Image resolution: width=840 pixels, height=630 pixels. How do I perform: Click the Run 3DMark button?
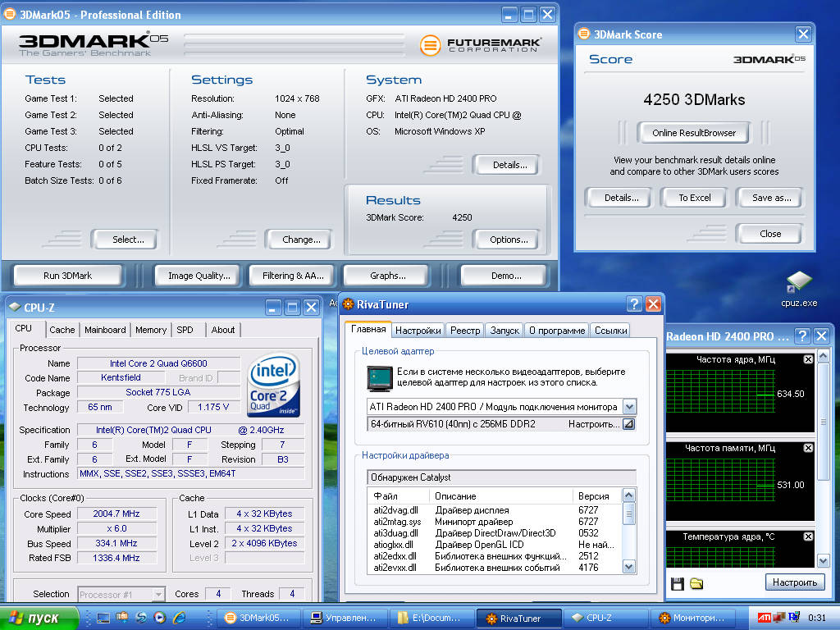coord(67,276)
